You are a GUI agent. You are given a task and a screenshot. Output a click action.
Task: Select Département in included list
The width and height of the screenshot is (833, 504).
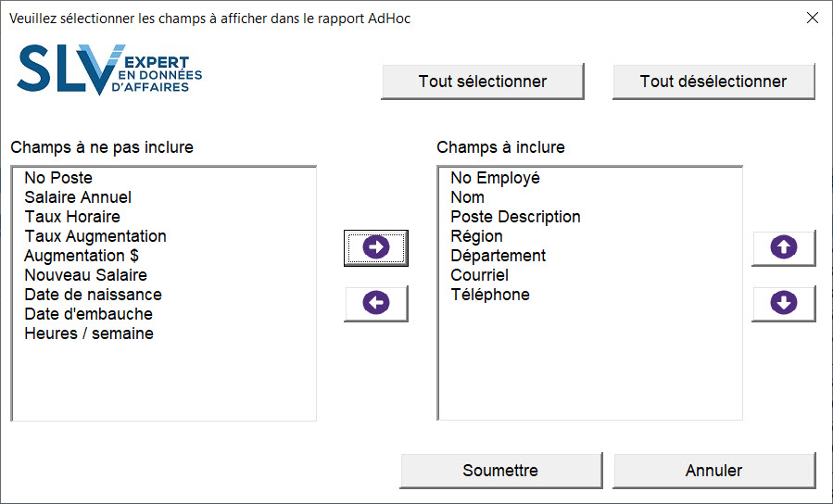tap(498, 256)
